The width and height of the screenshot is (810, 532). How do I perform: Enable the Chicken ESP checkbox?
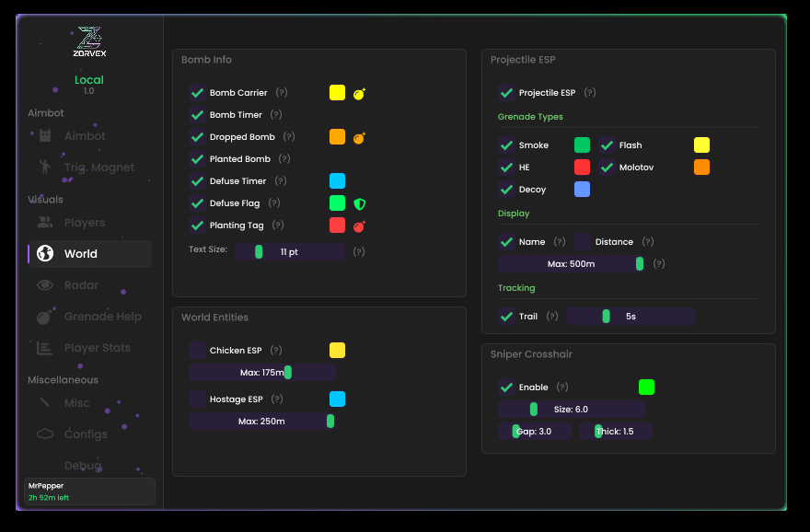tap(197, 351)
